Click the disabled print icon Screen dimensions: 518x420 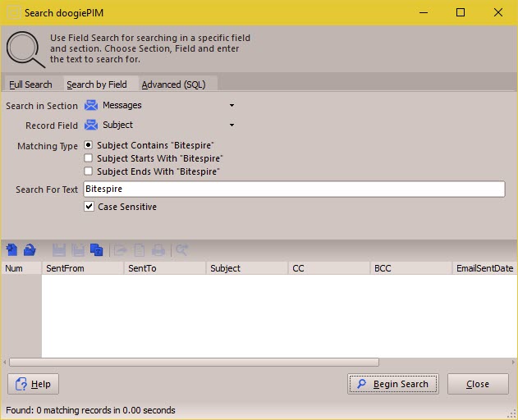pos(158,250)
